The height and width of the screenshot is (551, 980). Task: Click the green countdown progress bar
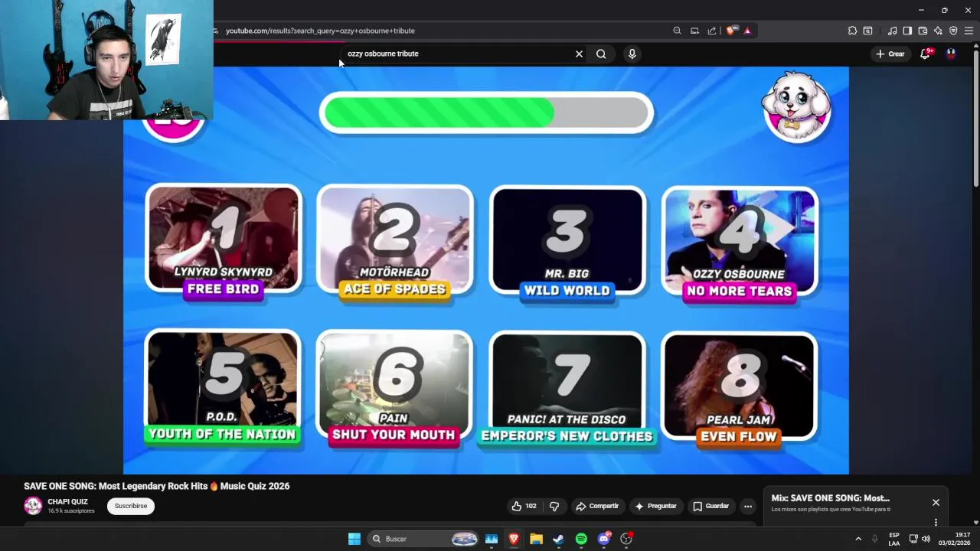486,112
